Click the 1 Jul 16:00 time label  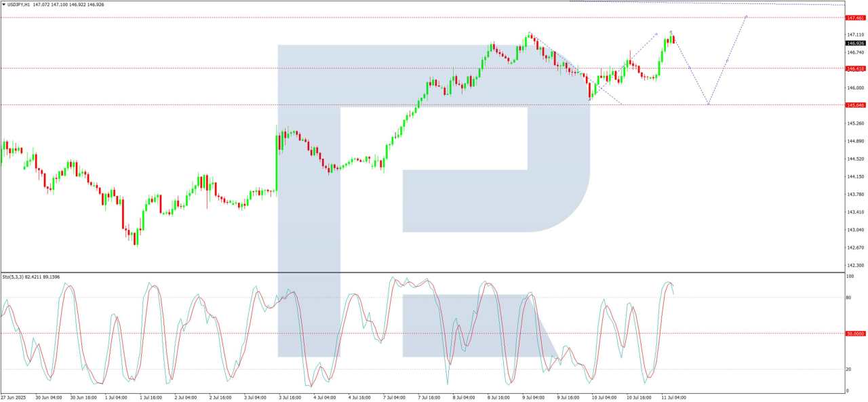151,398
